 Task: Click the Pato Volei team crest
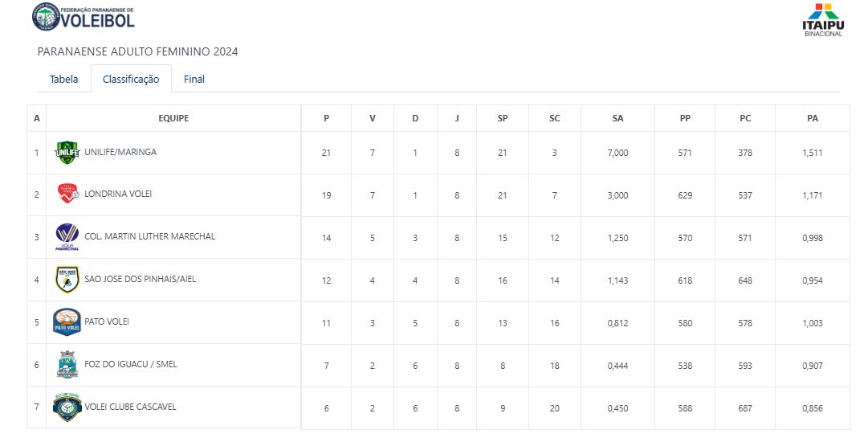tap(67, 322)
